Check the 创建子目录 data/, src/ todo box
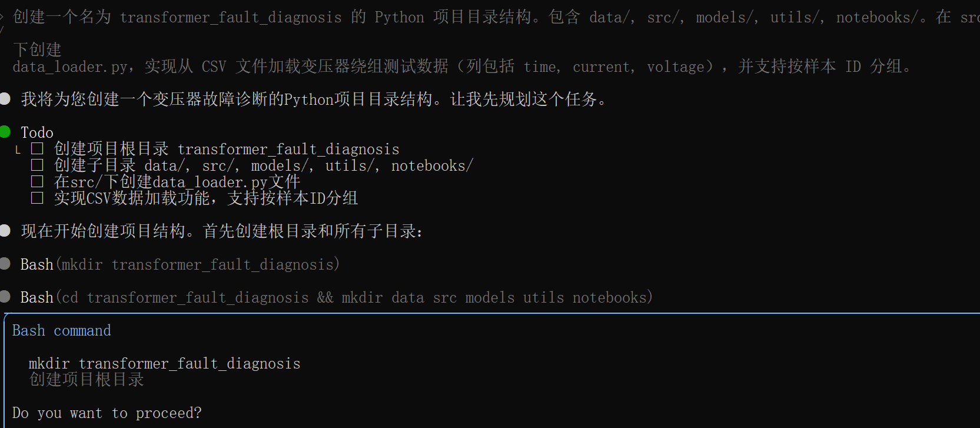Viewport: 980px width, 428px height. 37,165
